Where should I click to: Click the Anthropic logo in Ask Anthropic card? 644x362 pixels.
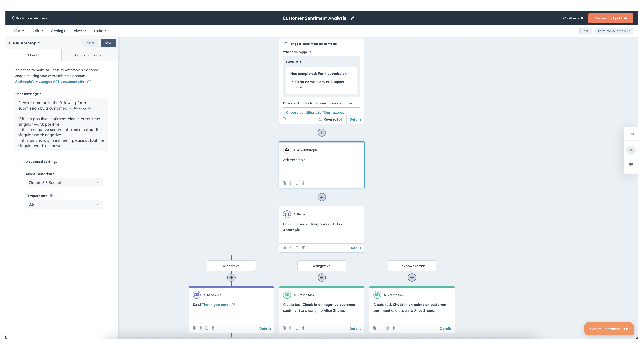click(287, 150)
